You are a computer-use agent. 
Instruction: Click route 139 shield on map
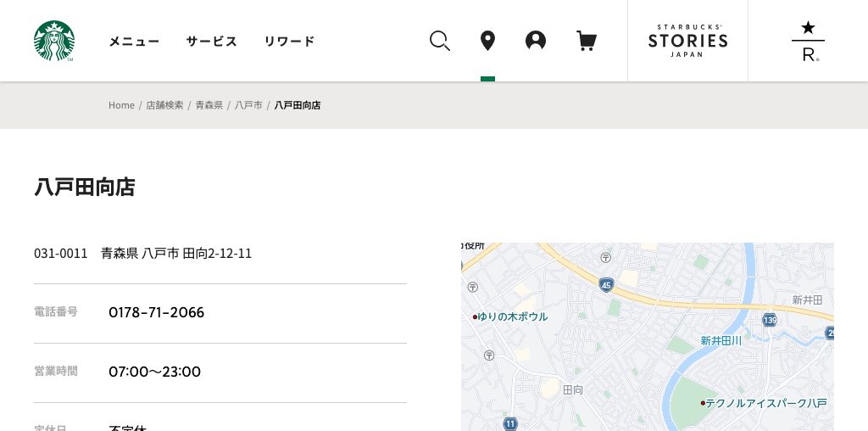click(770, 320)
